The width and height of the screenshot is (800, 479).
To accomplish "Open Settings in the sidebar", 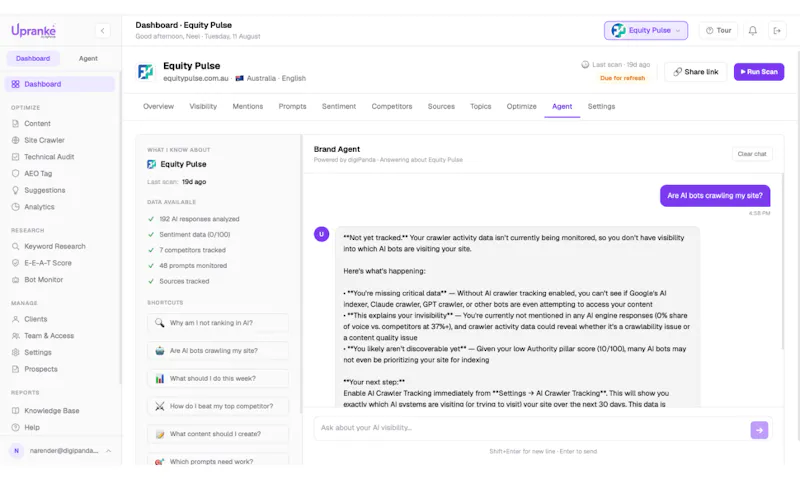I will tap(38, 352).
